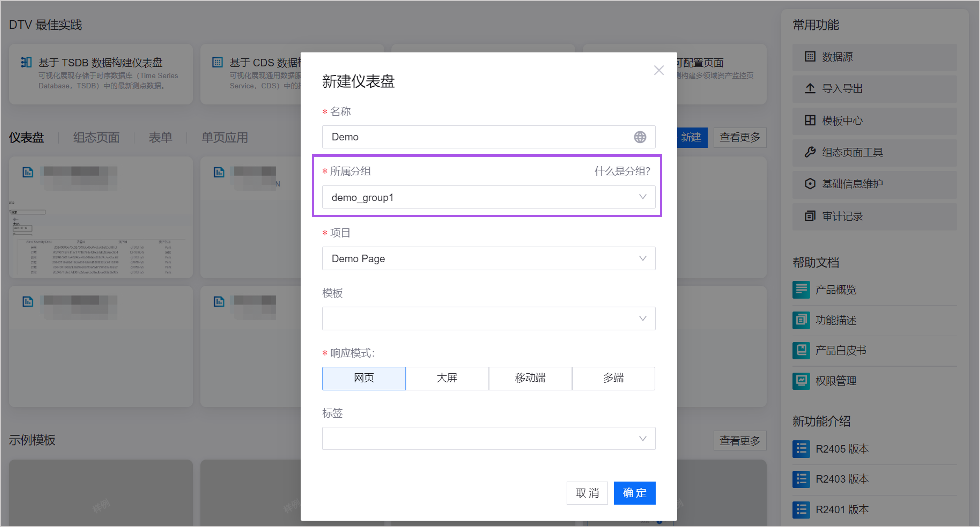Click the 审计记录 audit log icon
The width and height of the screenshot is (980, 527).
(810, 216)
